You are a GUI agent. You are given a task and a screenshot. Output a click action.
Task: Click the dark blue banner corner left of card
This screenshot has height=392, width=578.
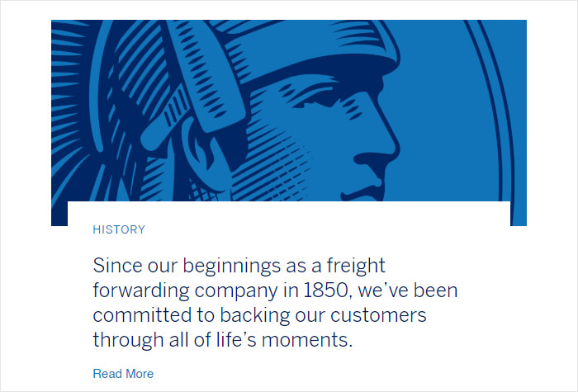click(59, 214)
